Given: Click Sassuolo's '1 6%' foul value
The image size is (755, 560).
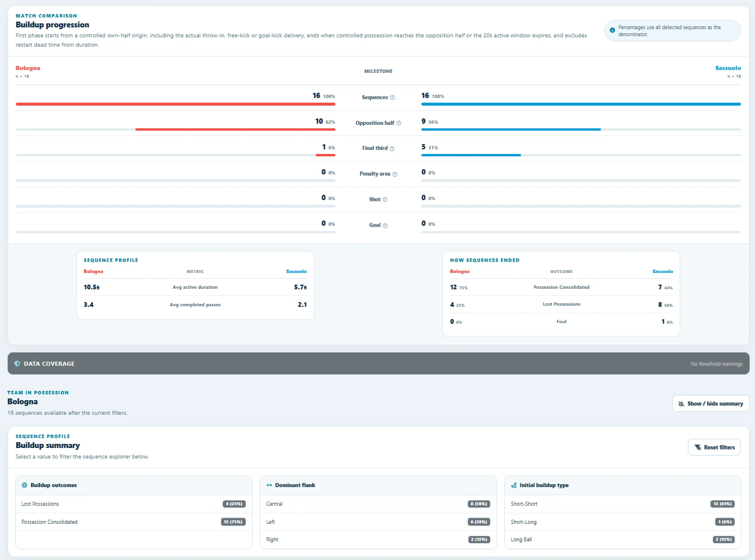Looking at the screenshot, I should (x=667, y=321).
